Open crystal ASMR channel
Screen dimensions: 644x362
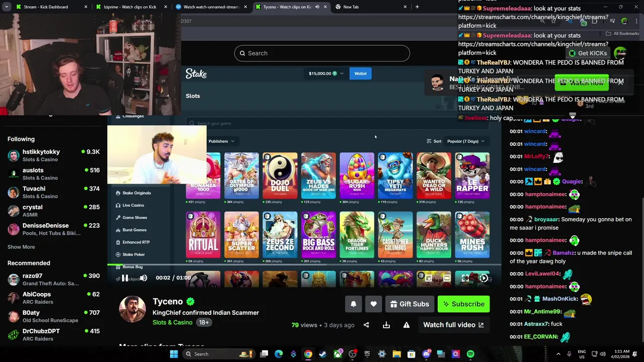pyautogui.click(x=53, y=211)
